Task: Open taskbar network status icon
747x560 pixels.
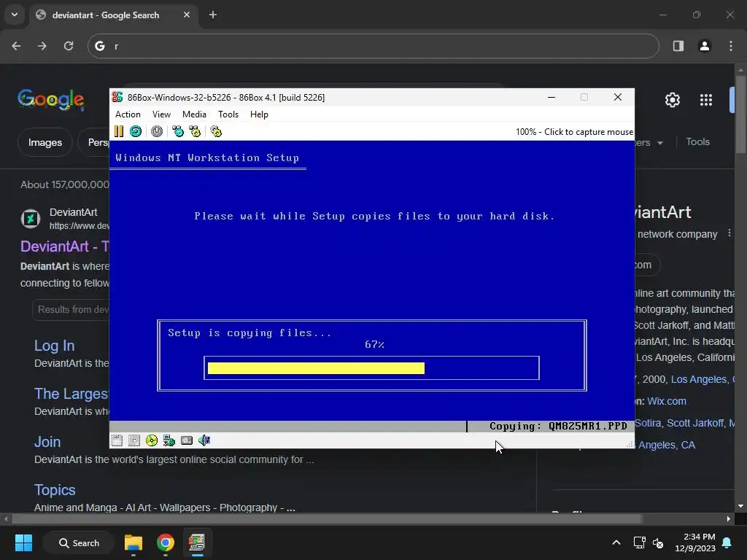Action: coord(639,542)
